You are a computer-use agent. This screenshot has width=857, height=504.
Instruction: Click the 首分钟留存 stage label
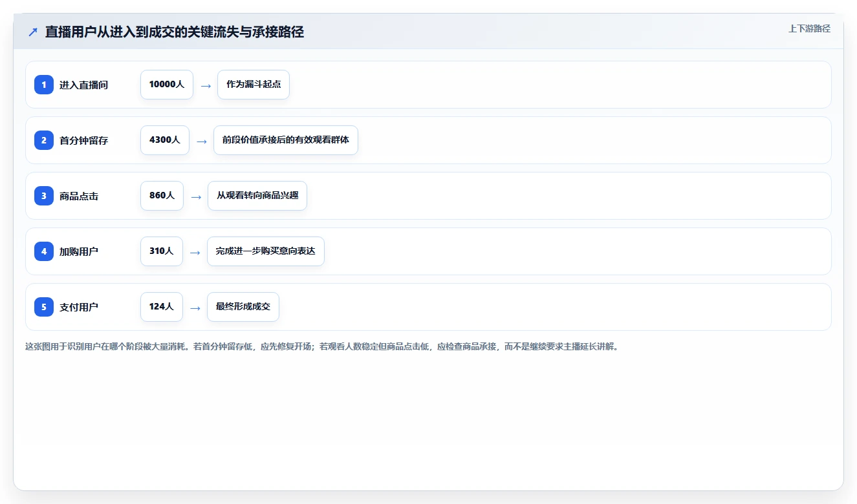click(83, 140)
